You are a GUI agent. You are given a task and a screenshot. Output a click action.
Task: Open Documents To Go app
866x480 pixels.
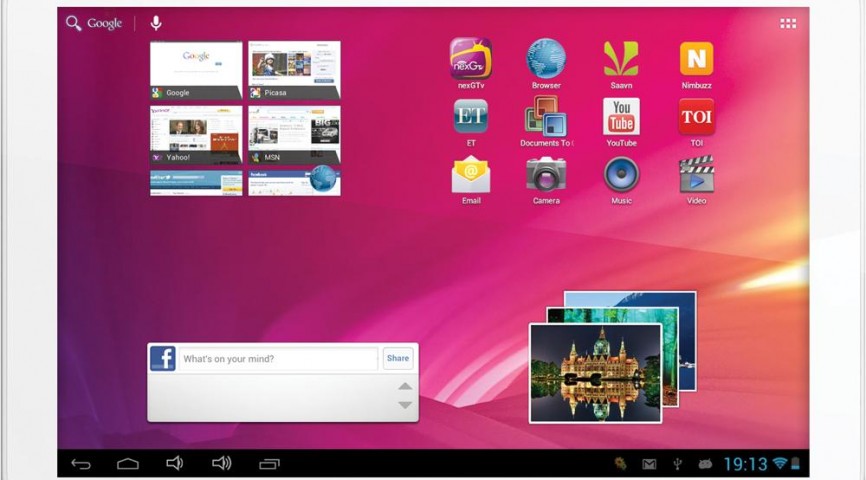click(546, 117)
